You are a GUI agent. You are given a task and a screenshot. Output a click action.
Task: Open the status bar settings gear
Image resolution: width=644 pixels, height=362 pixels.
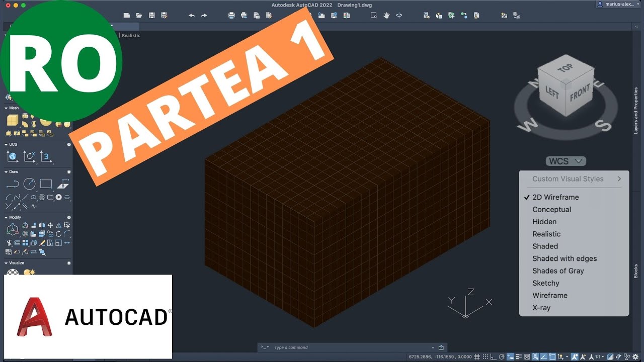(635, 356)
